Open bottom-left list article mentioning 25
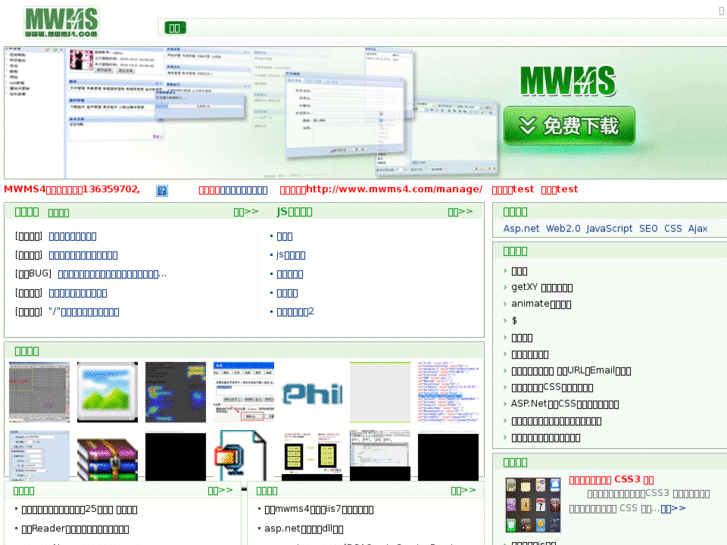 pyautogui.click(x=79, y=509)
